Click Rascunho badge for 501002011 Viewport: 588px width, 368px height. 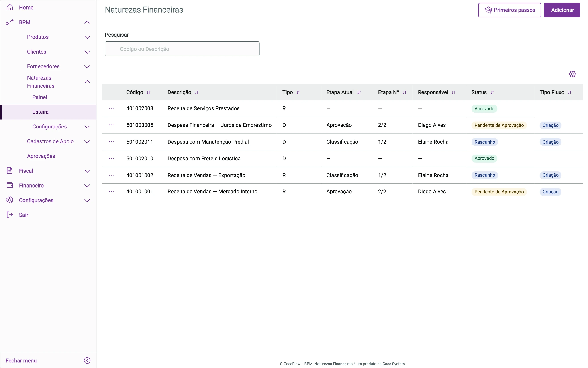pos(484,142)
